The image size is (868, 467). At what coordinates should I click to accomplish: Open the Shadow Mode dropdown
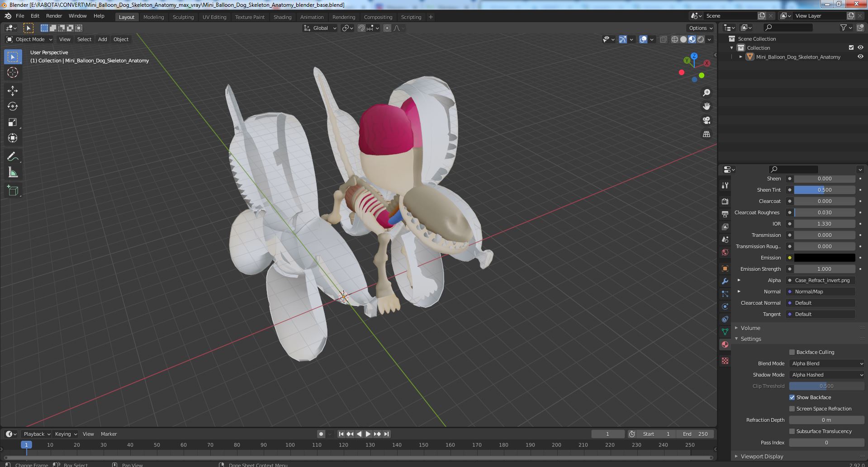[827, 375]
